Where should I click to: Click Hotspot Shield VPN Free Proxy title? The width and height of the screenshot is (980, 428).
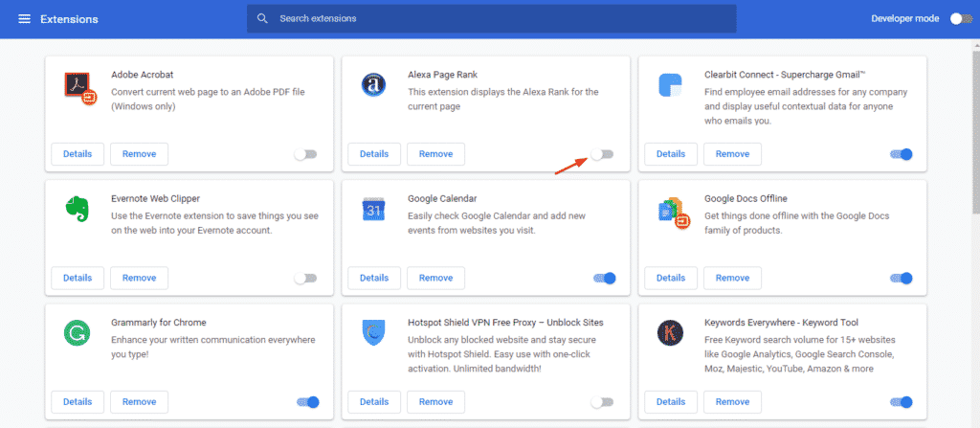pos(505,323)
